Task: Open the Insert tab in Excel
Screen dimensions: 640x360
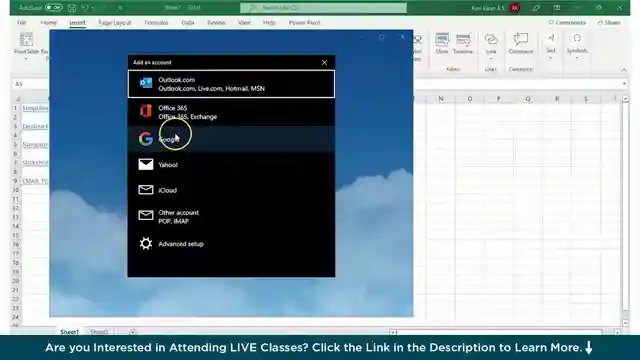Action: point(77,23)
